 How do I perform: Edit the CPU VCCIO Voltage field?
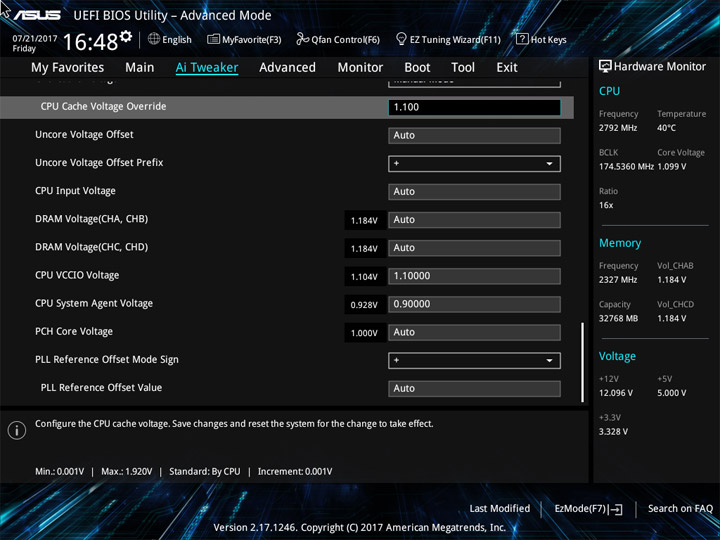coord(474,276)
